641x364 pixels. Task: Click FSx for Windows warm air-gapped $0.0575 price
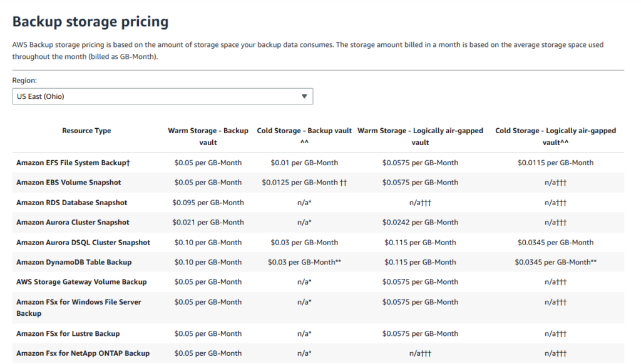tap(420, 302)
